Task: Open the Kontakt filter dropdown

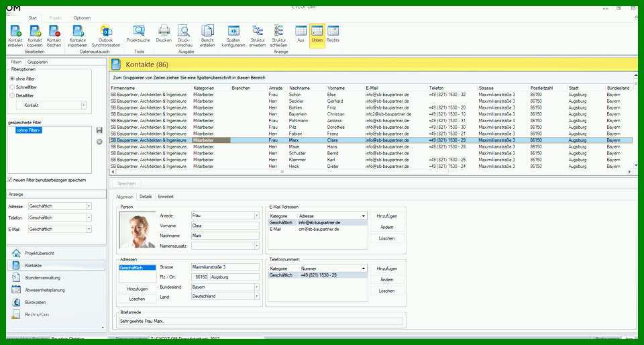Action: pyautogui.click(x=84, y=105)
